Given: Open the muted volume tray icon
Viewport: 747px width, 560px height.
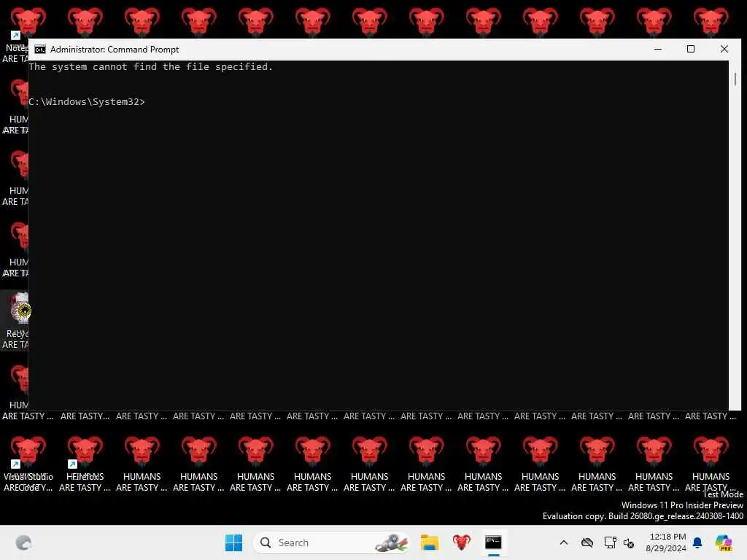Looking at the screenshot, I should [x=629, y=542].
